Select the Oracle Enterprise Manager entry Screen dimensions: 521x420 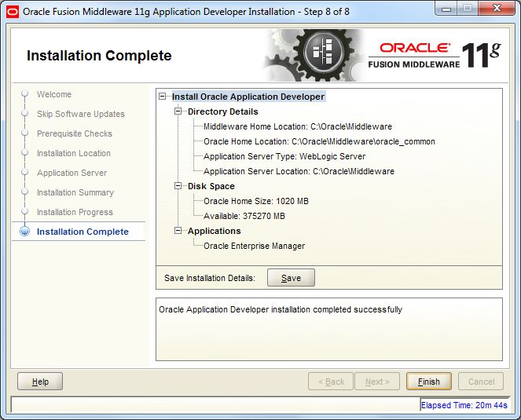[254, 246]
